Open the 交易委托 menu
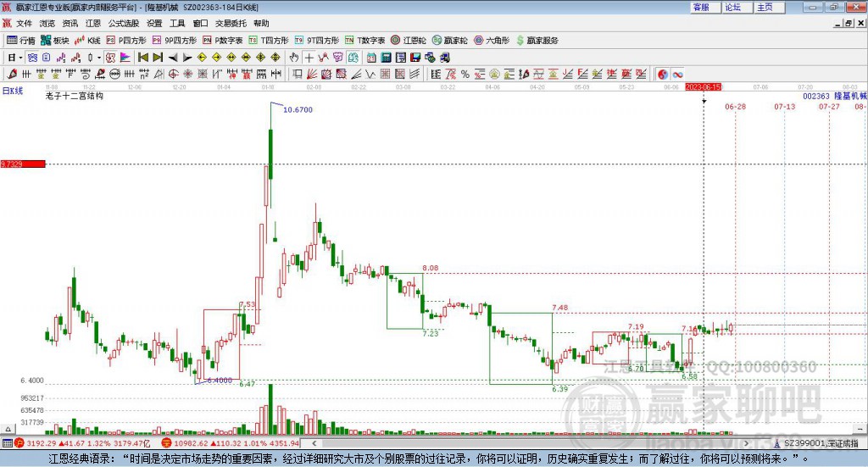 pos(231,23)
